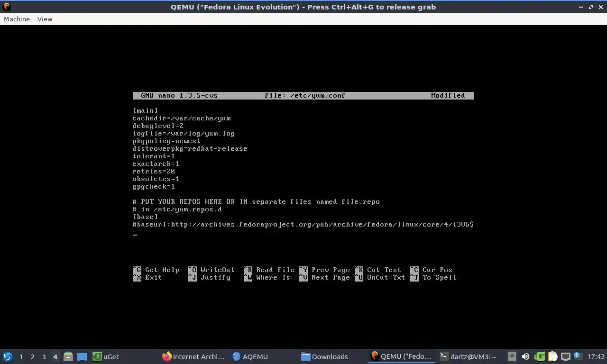Bring up the AQEMU window from the taskbar
Screen dimensions: 607x364
[250, 356]
